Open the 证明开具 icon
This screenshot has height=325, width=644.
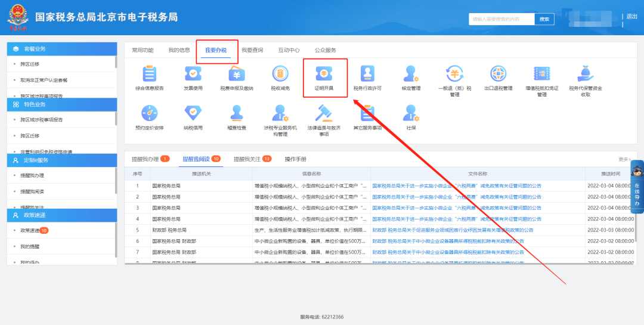pyautogui.click(x=324, y=73)
